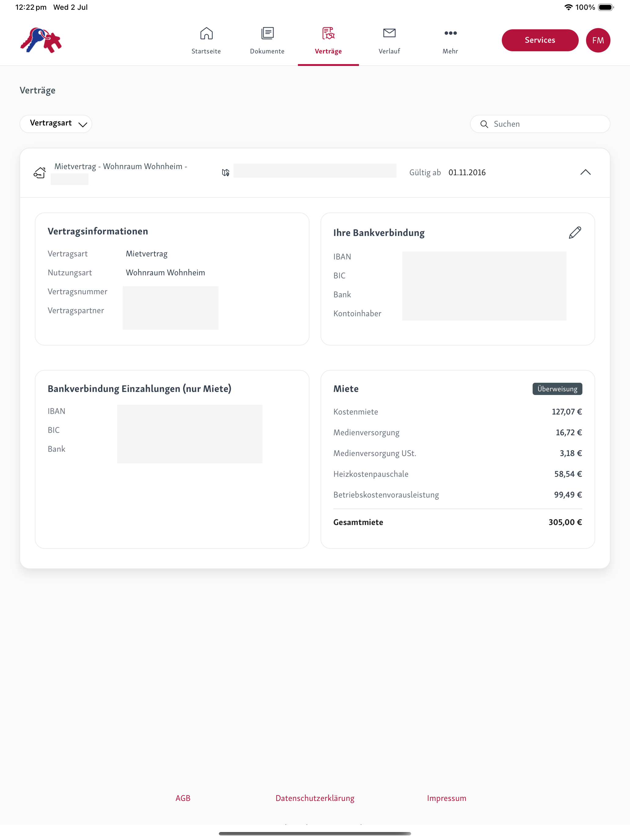Open the Startseite home icon
630x840 pixels.
pos(206,33)
